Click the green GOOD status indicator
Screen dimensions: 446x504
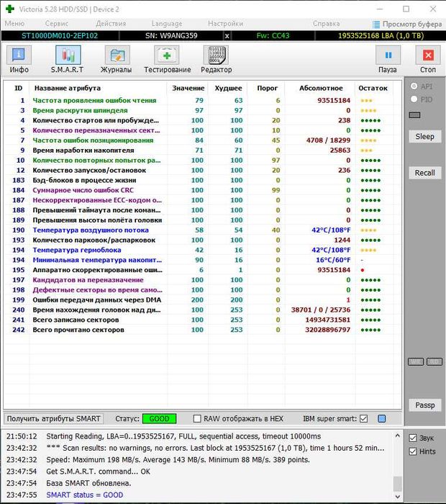coord(159,418)
